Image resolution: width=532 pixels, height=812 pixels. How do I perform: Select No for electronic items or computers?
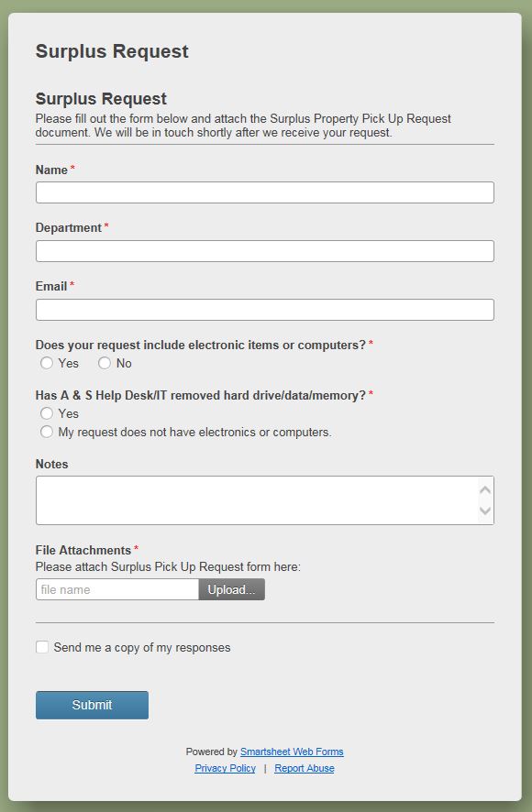105,363
